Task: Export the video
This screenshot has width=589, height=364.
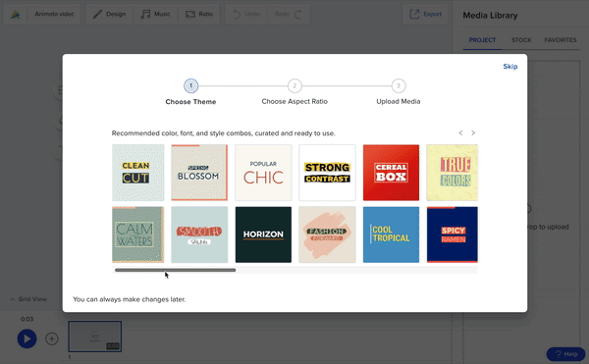Action: pos(425,15)
